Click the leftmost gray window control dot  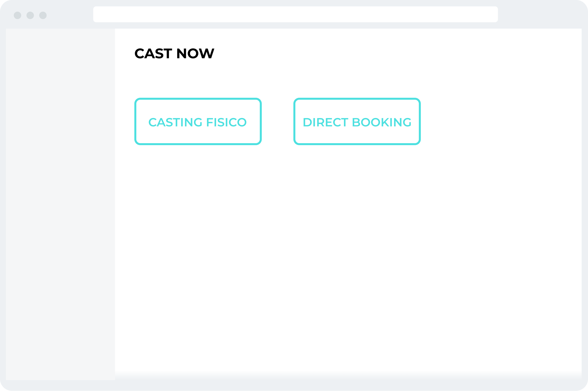(18, 15)
